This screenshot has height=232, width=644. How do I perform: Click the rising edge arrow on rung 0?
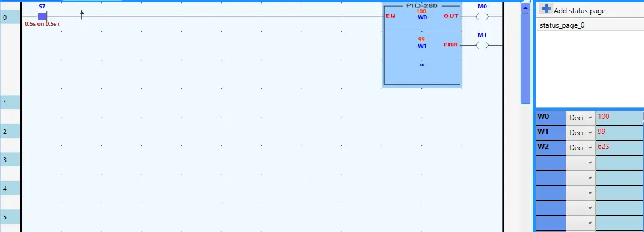[81, 15]
